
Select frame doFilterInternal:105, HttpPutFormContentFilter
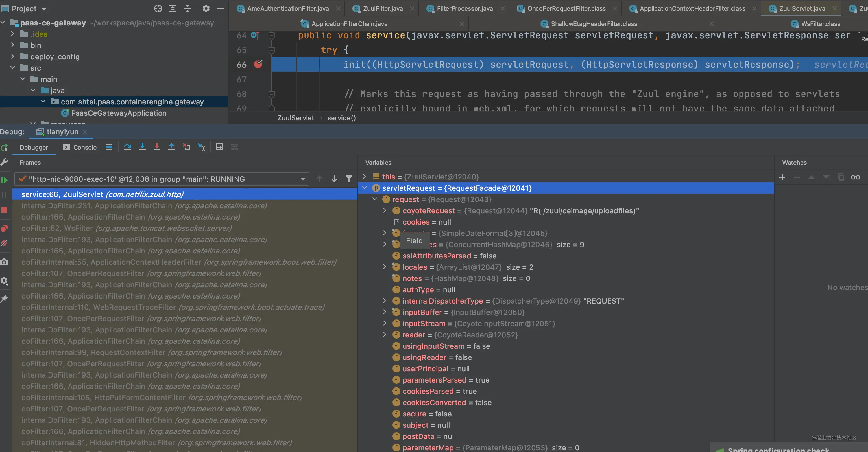(185, 398)
